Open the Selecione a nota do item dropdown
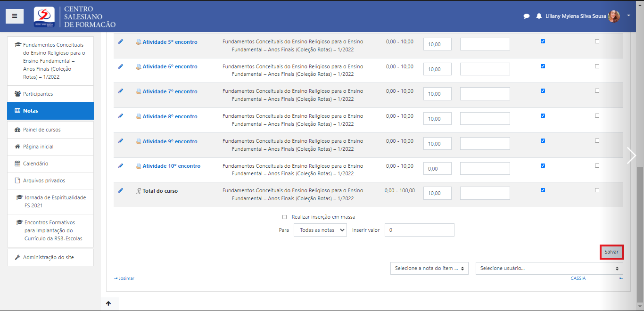This screenshot has height=311, width=644. pos(429,268)
